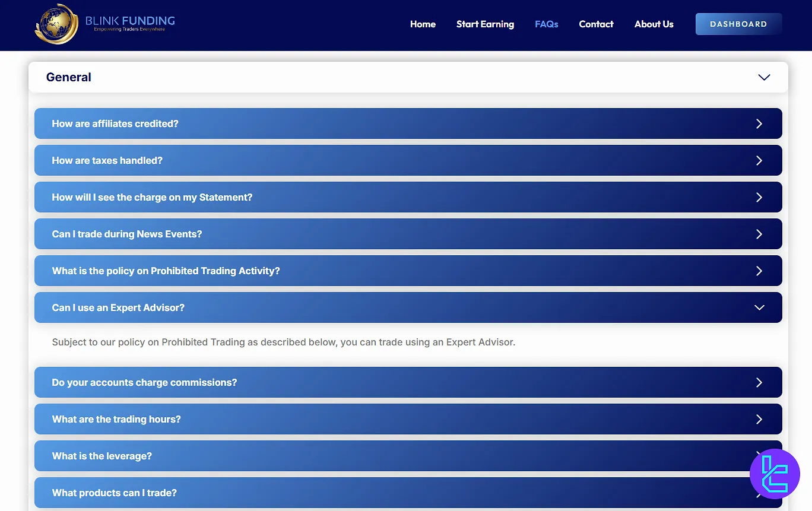Expand "What products can I trade?" question

click(x=115, y=493)
